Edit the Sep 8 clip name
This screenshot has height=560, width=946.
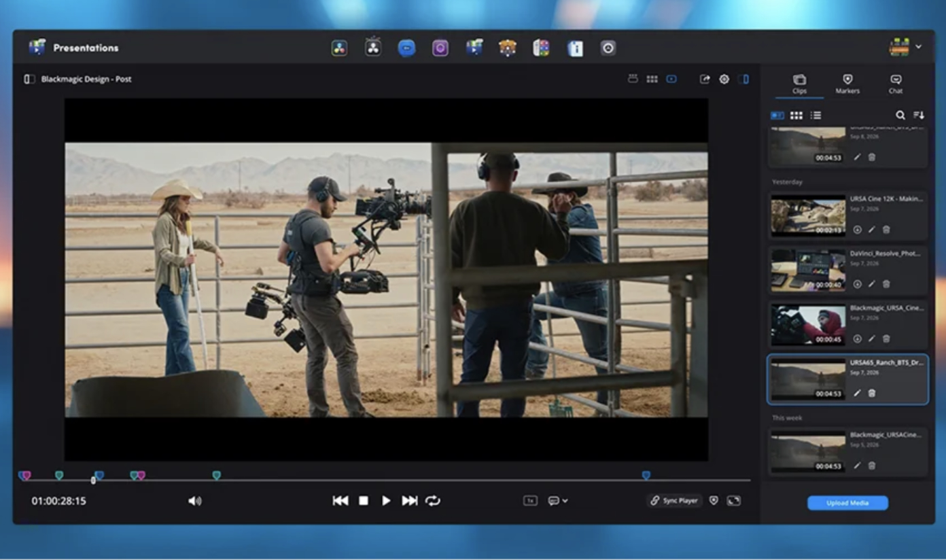857,157
